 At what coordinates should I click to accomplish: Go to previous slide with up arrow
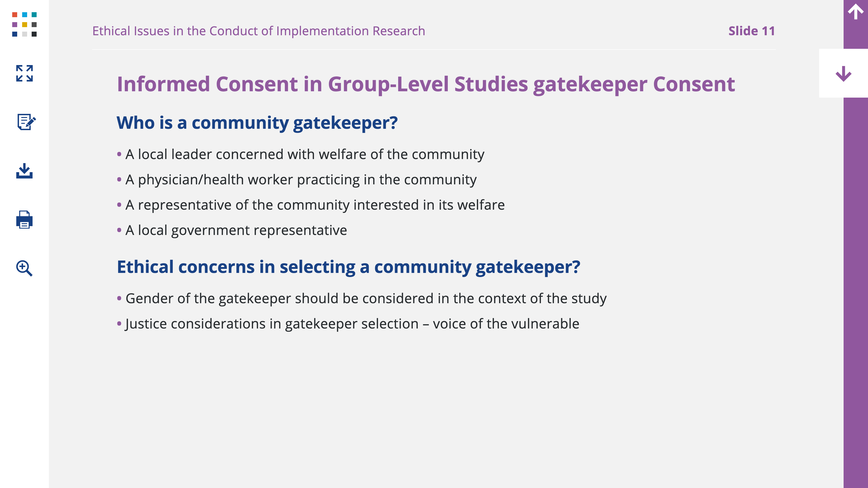pyautogui.click(x=856, y=12)
